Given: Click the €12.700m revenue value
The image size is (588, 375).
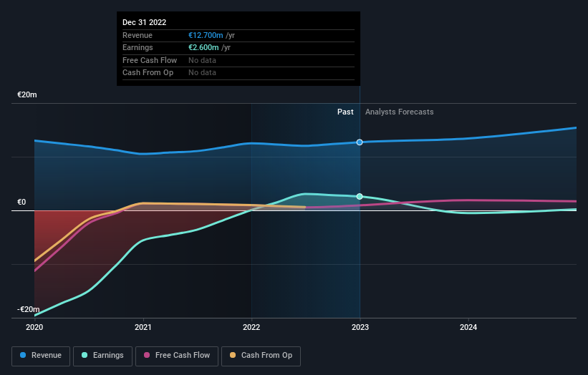Looking at the screenshot, I should (x=206, y=35).
